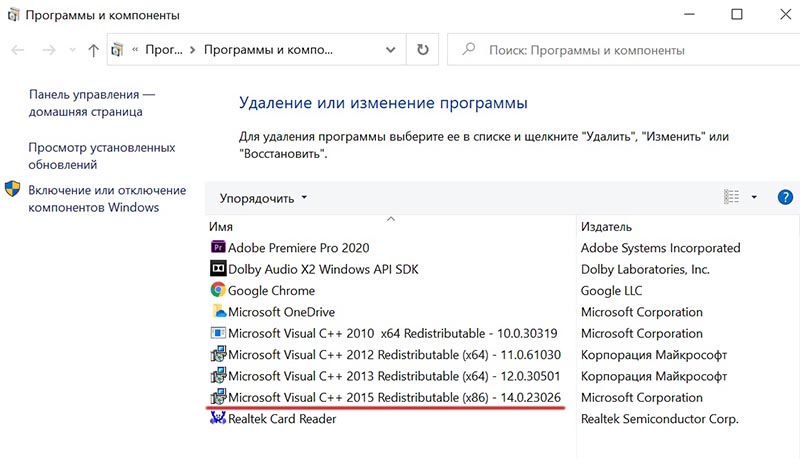Click the Visual C++ 2013 installer icon
Viewport: 800px width, 459px height.
coord(218,375)
